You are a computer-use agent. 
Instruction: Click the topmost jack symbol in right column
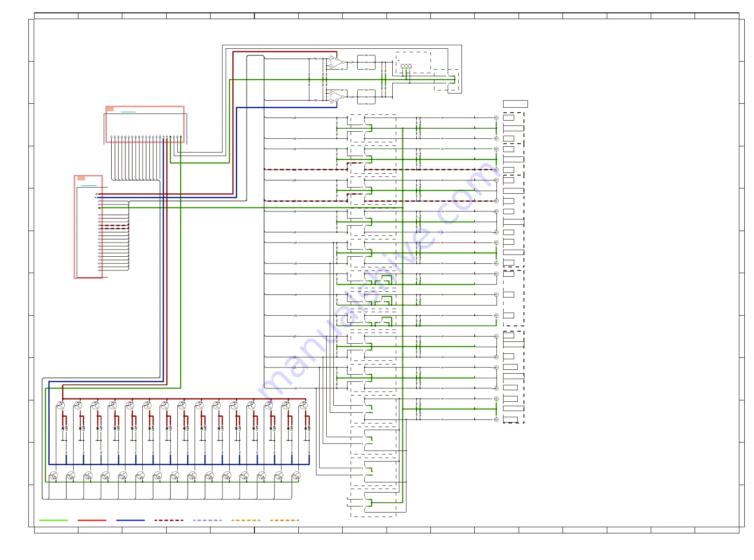click(x=496, y=118)
